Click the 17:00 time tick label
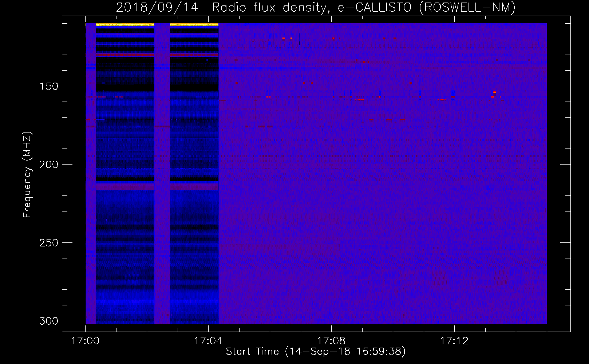 tap(85, 341)
